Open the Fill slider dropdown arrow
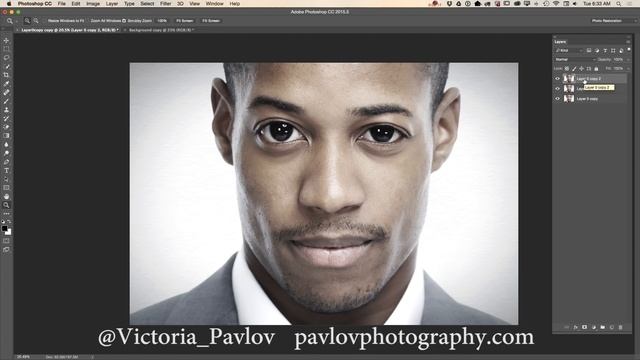640x360 pixels. coord(628,69)
